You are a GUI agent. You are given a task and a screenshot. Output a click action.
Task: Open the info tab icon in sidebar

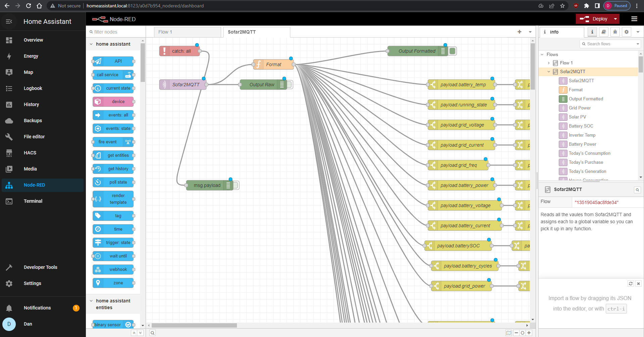point(592,32)
